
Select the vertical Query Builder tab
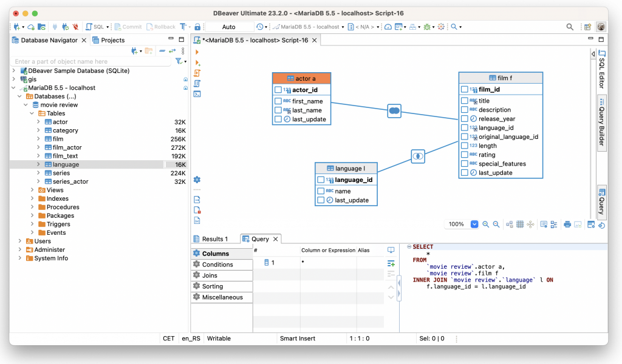point(602,123)
